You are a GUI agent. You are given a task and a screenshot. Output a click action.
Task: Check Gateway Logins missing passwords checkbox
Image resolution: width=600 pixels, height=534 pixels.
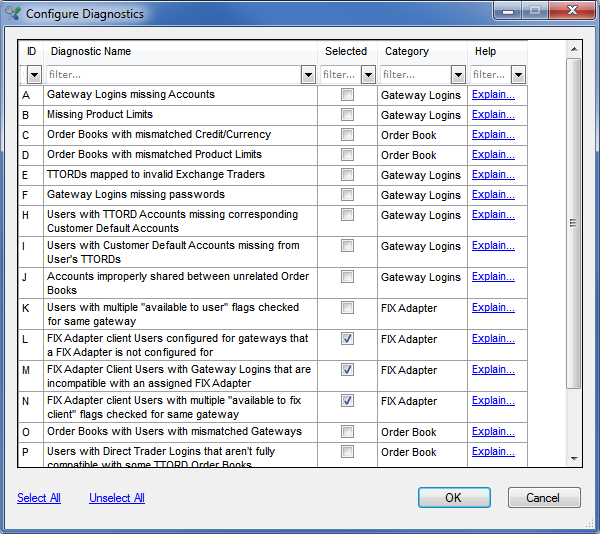347,194
